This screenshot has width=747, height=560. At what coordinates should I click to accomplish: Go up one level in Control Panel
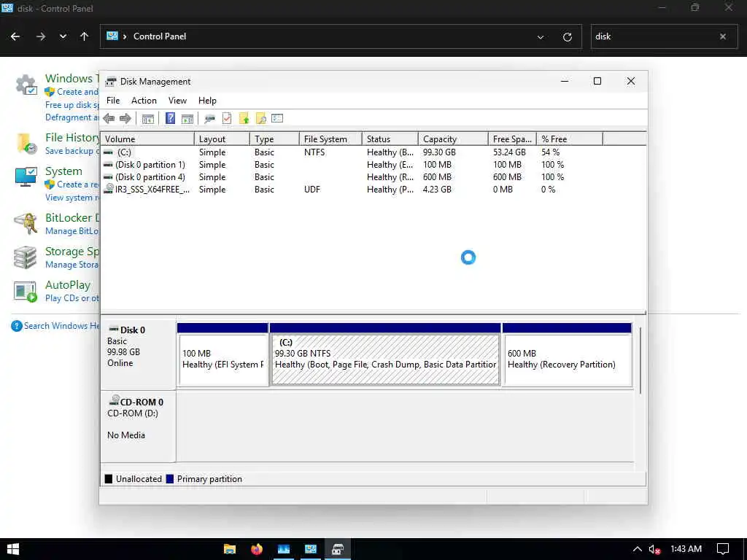(85, 36)
